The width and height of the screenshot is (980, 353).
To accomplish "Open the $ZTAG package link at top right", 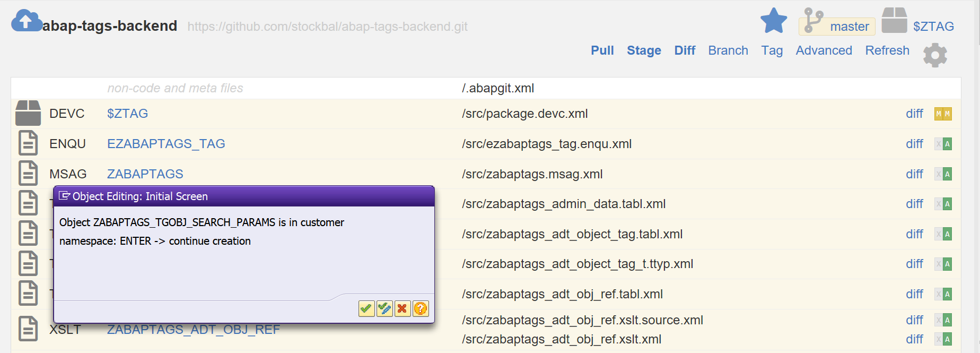I will click(x=933, y=27).
